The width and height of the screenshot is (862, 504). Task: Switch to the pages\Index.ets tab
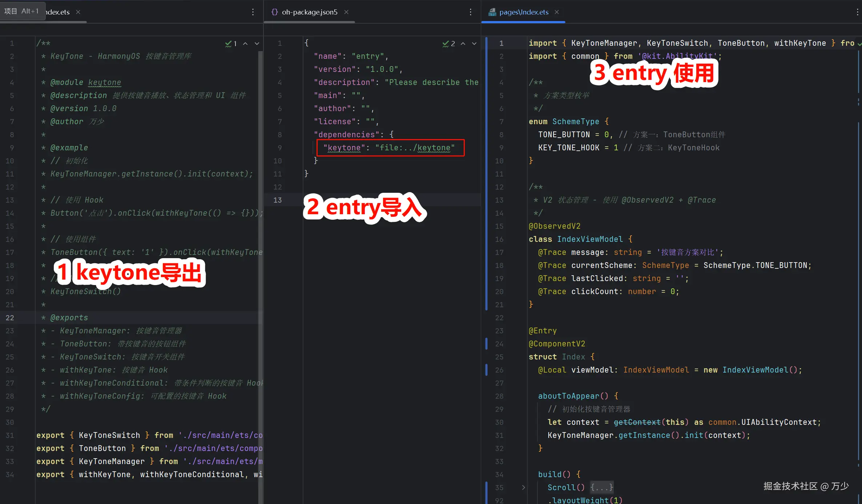coord(523,12)
